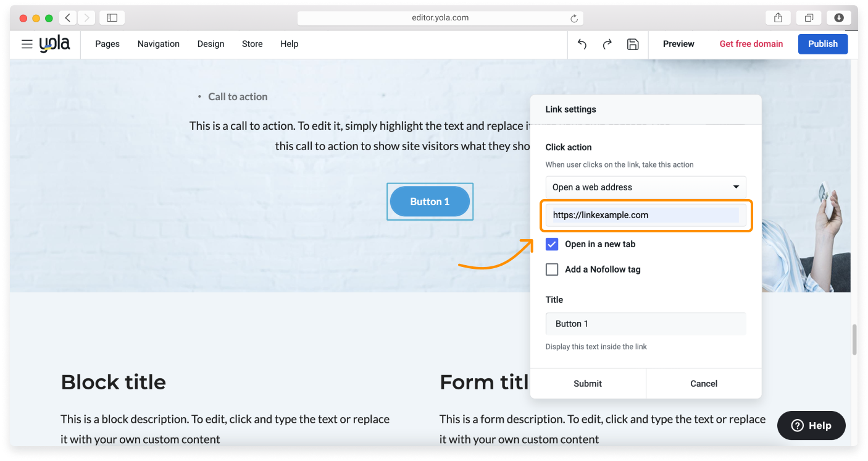Viewport: 868px width, 461px height.
Task: Expand the Click action dropdown
Action: (x=646, y=187)
